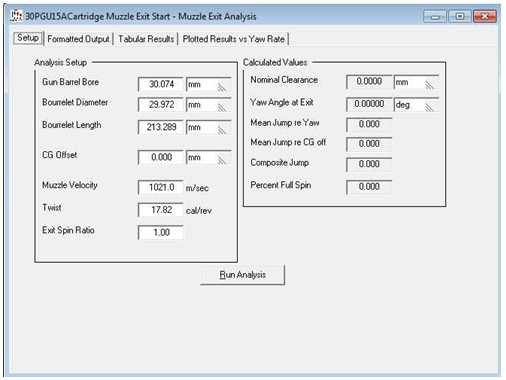Click the Gun Barrel Bore value field
This screenshot has height=380, width=506.
click(161, 84)
